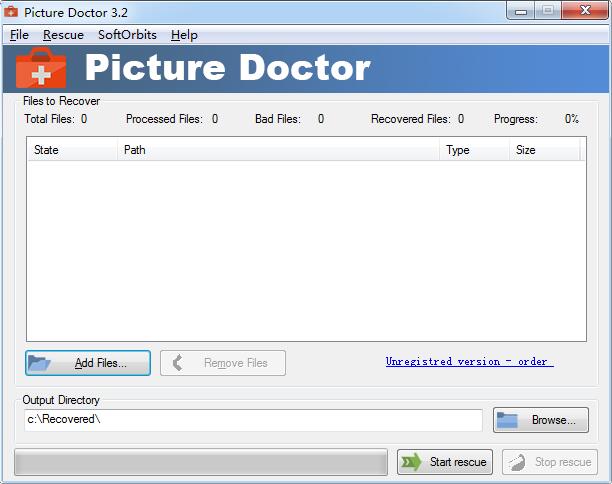Sort the list by Type column
The width and height of the screenshot is (612, 484).
pyautogui.click(x=475, y=149)
